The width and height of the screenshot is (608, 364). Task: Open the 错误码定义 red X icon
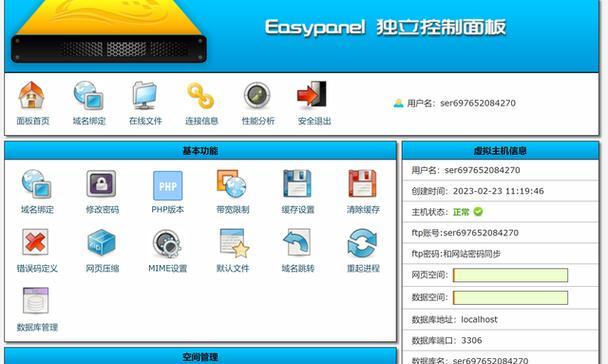click(x=35, y=242)
